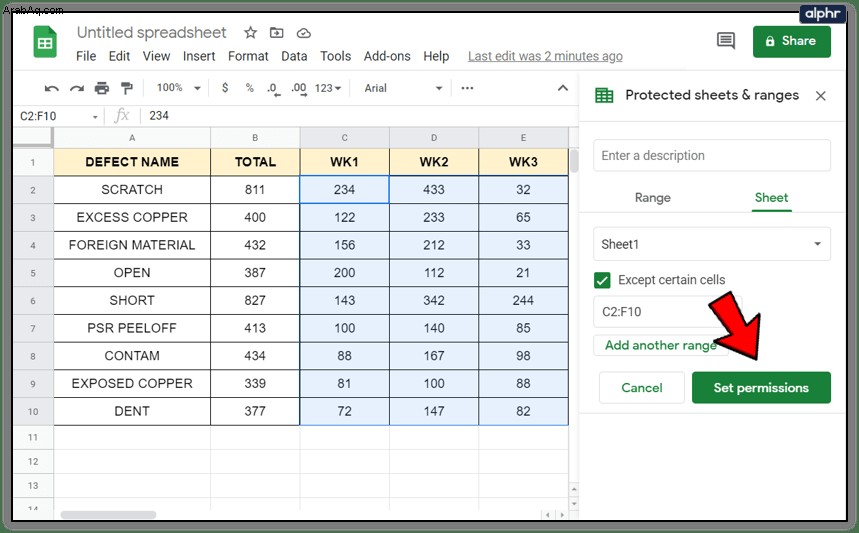The height and width of the screenshot is (533, 859).
Task: Open the Insert menu
Action: 199,56
